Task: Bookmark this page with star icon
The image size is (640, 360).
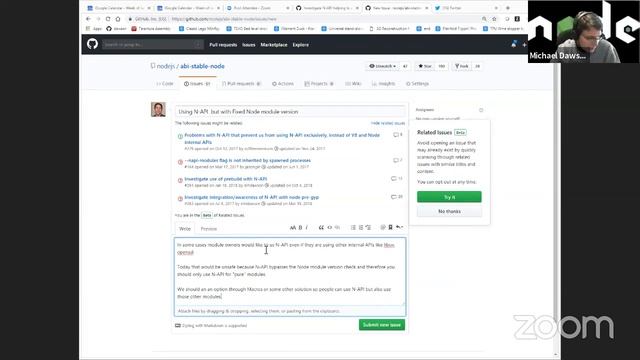Action: click(x=494, y=19)
